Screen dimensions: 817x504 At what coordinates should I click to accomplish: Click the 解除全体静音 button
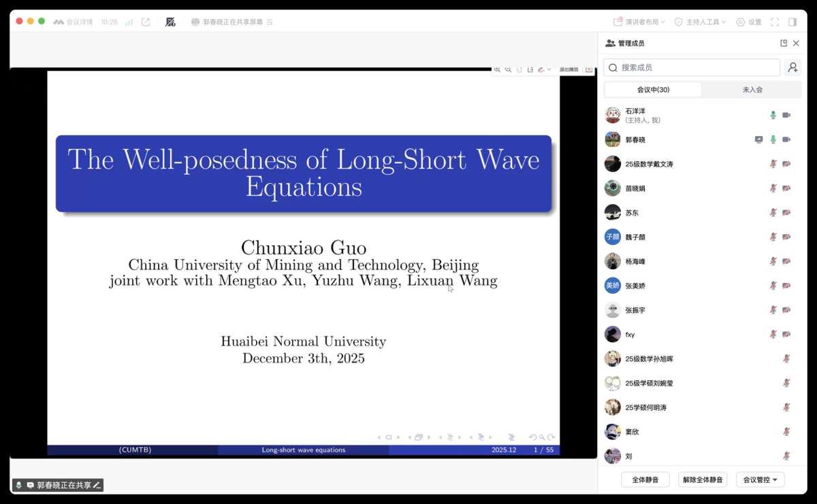[703, 480]
